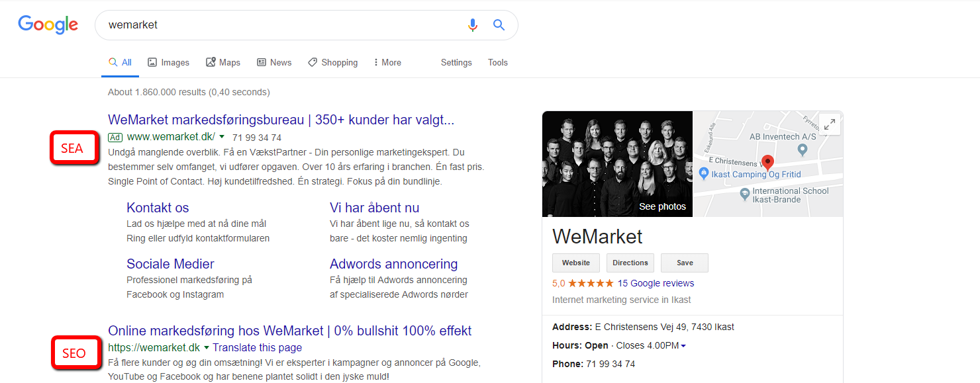Open the More search options menu
The image size is (980, 383).
click(x=387, y=62)
